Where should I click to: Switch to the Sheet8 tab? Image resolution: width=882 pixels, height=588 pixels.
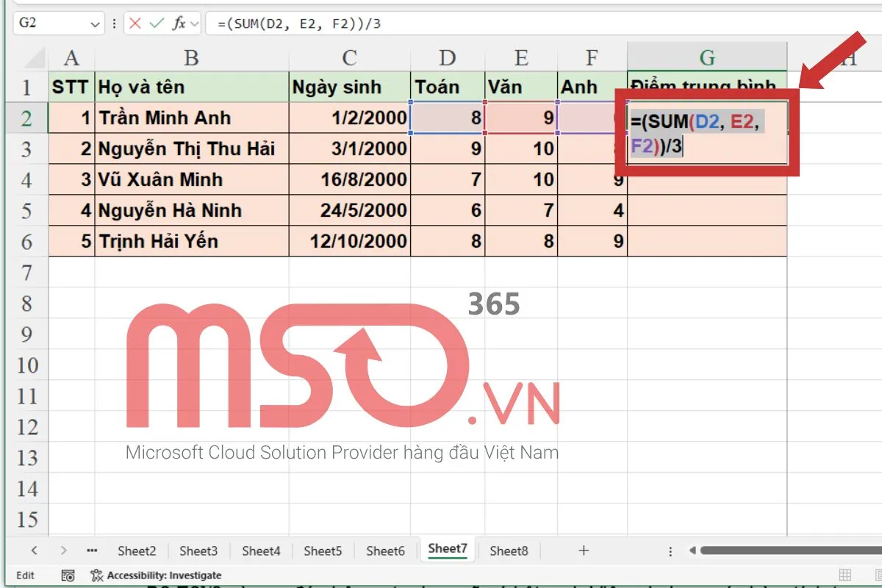pyautogui.click(x=509, y=550)
